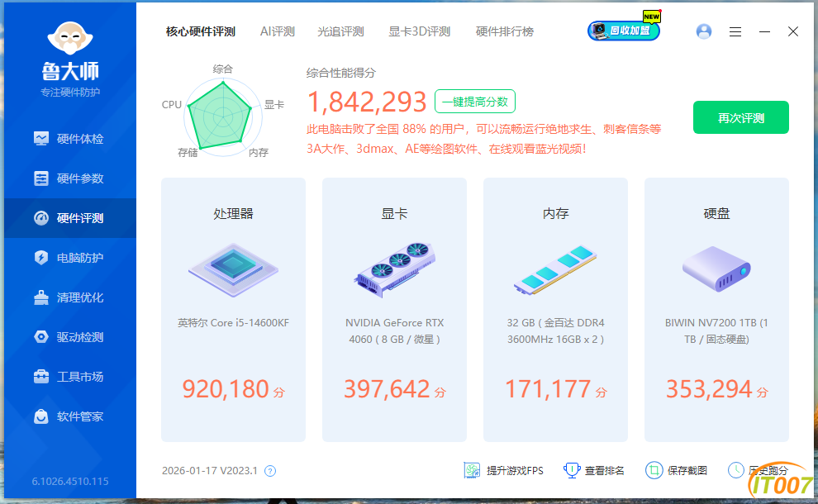The width and height of the screenshot is (818, 504).
Task: Open the hamburger main menu
Action: pos(735,31)
